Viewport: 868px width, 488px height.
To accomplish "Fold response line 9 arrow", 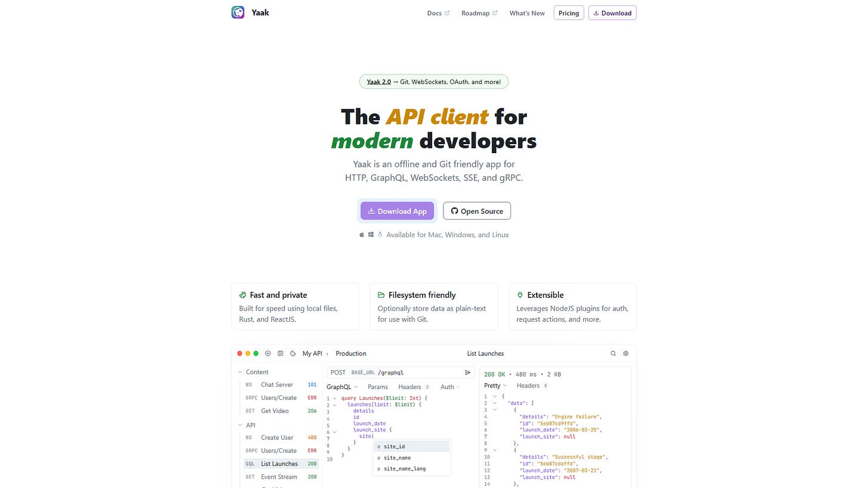I will [x=494, y=450].
